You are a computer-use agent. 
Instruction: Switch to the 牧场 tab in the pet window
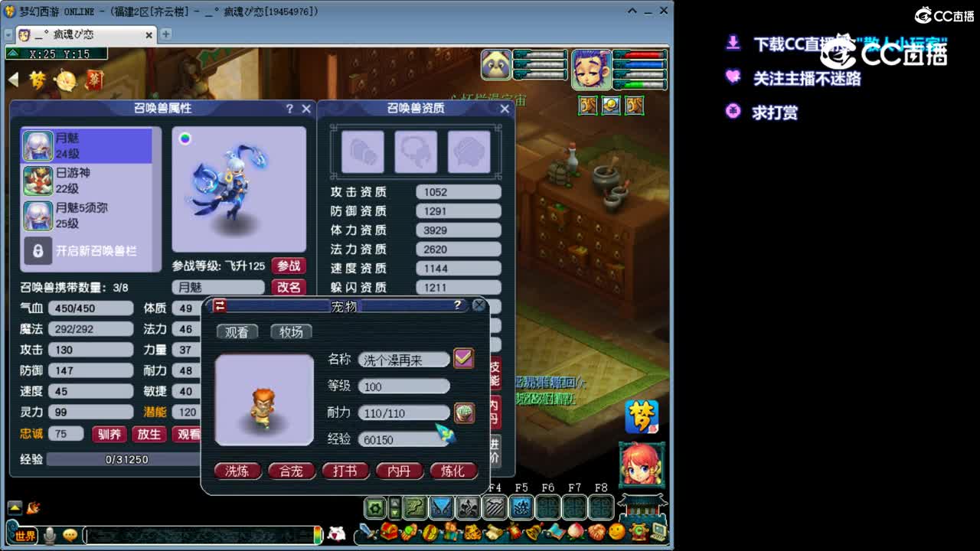pos(291,331)
